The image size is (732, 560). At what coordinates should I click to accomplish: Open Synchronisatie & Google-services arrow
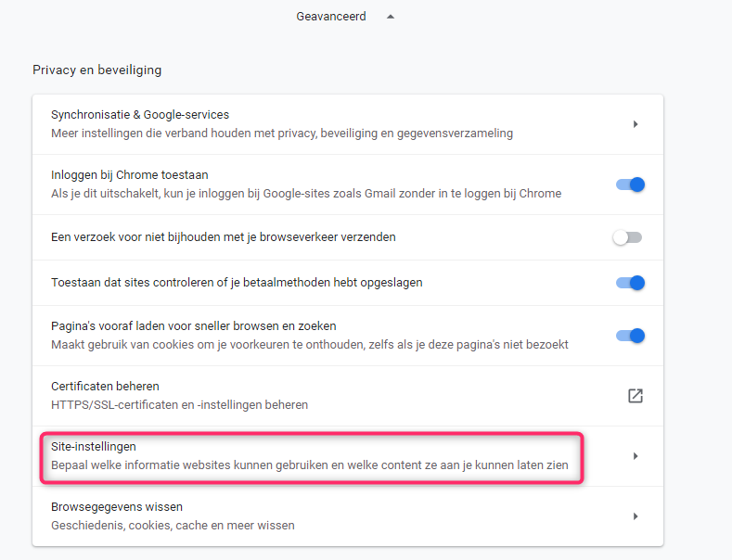click(636, 124)
